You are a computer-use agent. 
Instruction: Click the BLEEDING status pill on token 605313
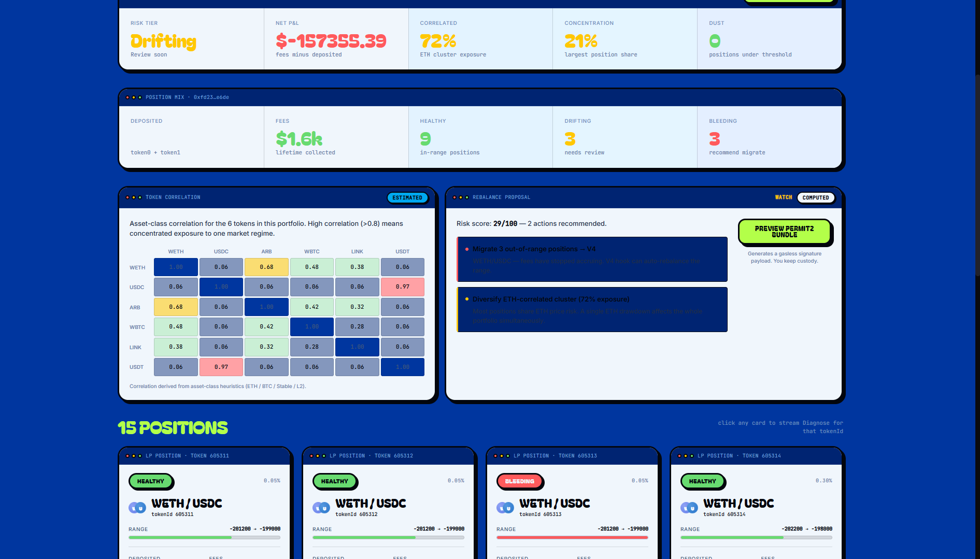pos(519,481)
